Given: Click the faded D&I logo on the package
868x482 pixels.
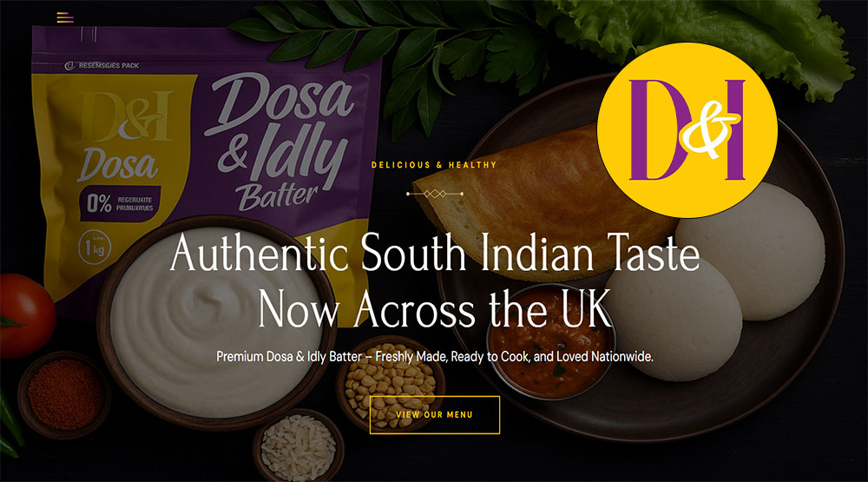Looking at the screenshot, I should pyautogui.click(x=126, y=117).
